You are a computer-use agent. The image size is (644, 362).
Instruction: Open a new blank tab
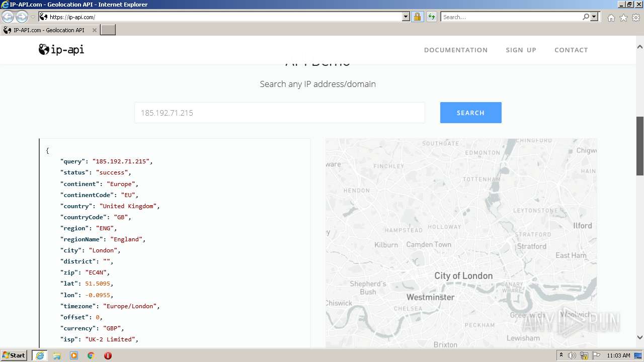pyautogui.click(x=108, y=30)
